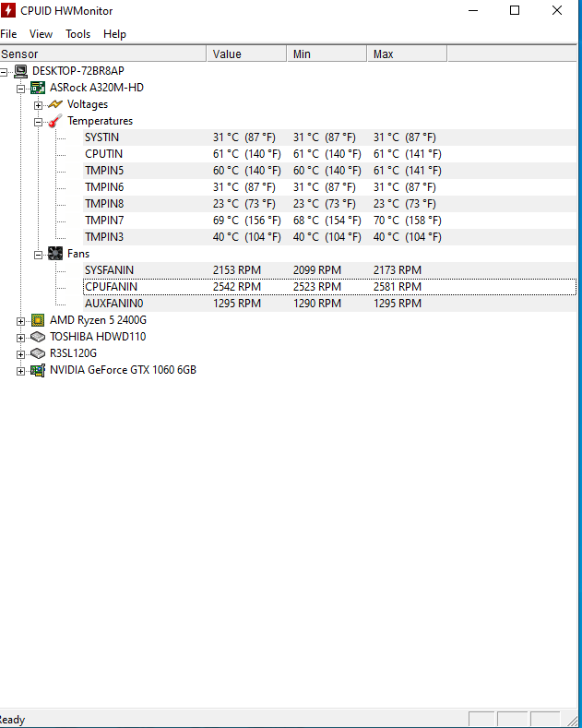582x728 pixels.
Task: Click the R3SL120G drive icon
Action: click(38, 353)
